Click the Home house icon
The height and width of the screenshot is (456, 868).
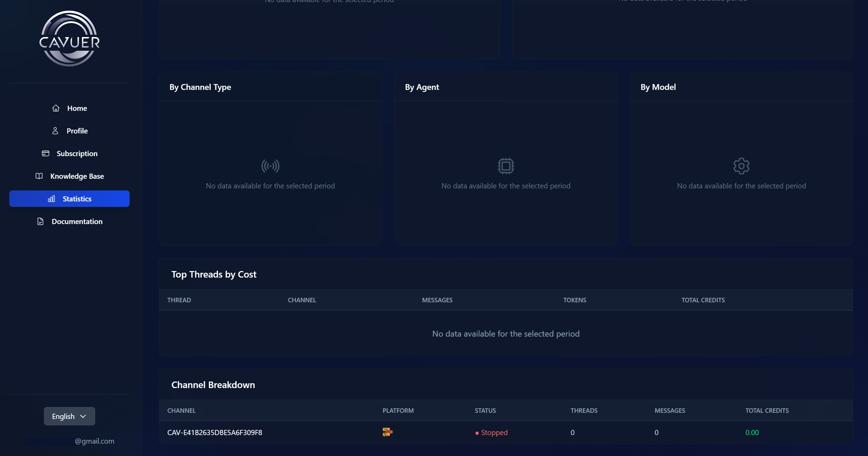(x=56, y=108)
